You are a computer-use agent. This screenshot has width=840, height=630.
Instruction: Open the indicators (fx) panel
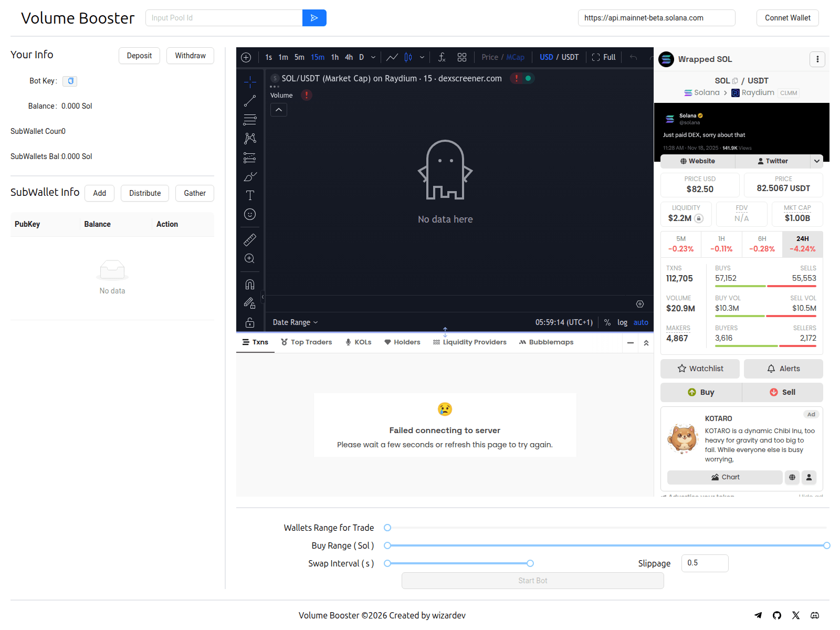point(442,57)
